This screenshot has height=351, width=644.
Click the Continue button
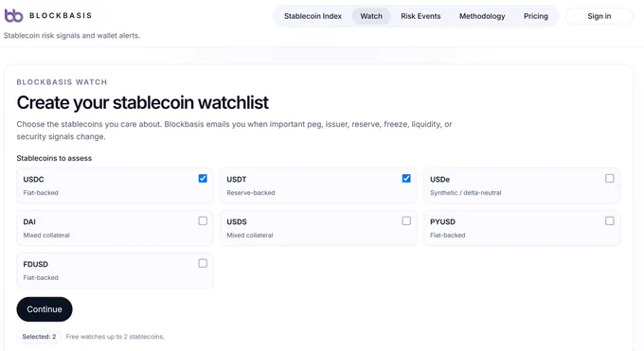(x=45, y=309)
